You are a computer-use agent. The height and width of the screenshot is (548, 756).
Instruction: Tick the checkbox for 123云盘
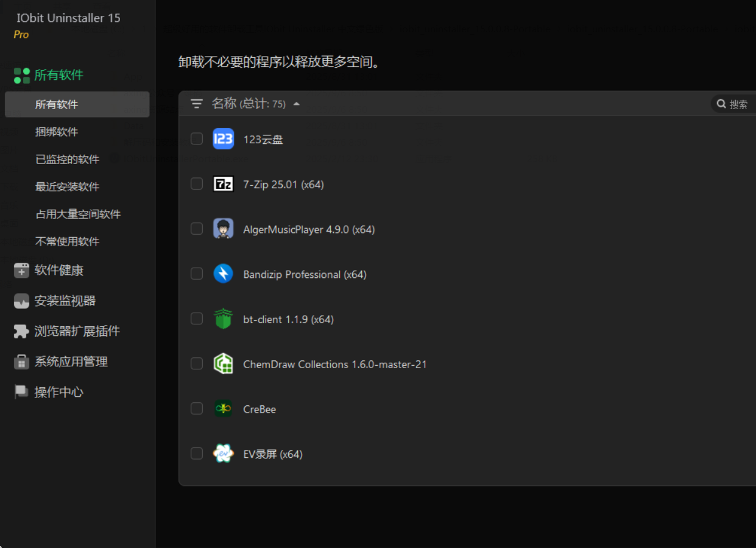click(x=197, y=139)
